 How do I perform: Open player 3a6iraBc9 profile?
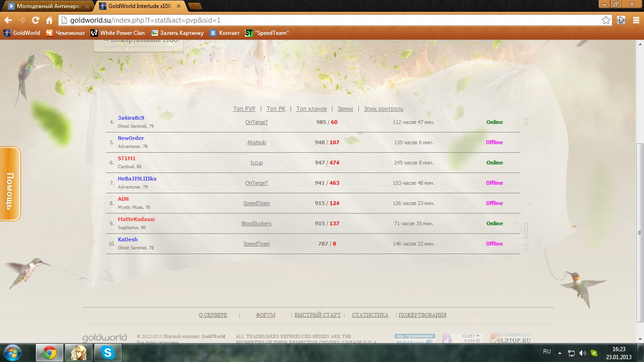(131, 118)
